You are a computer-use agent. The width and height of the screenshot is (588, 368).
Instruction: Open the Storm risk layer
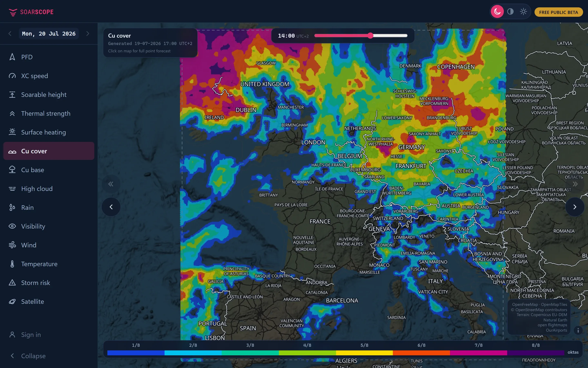pyautogui.click(x=49, y=283)
